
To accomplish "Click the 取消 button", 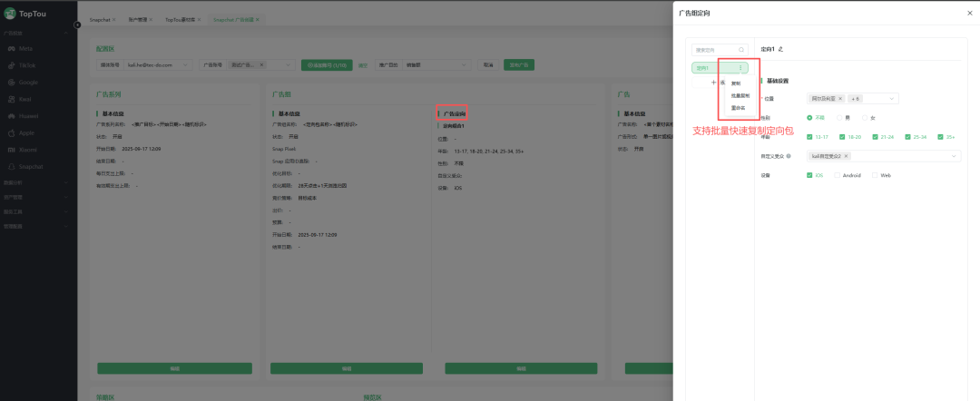I will click(x=487, y=64).
